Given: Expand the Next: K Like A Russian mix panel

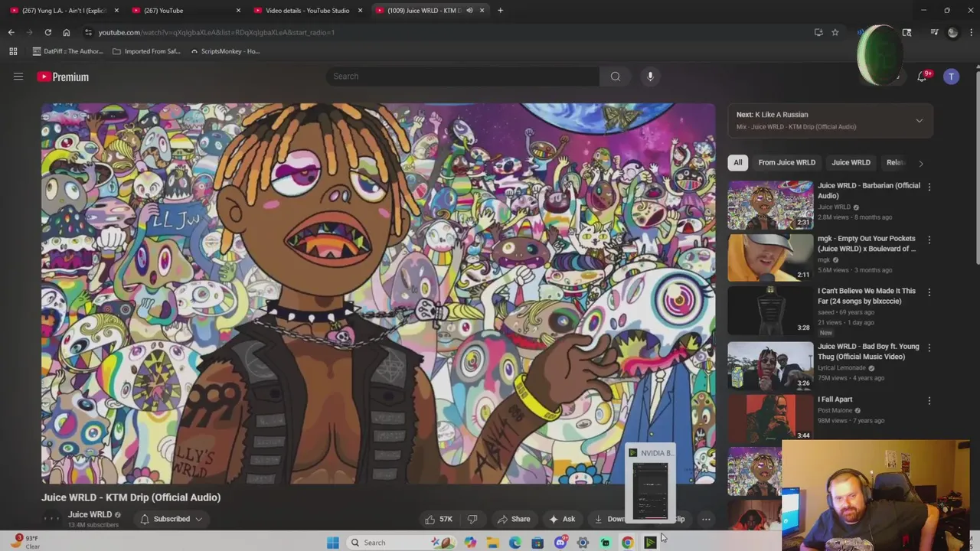Looking at the screenshot, I should pos(919,121).
